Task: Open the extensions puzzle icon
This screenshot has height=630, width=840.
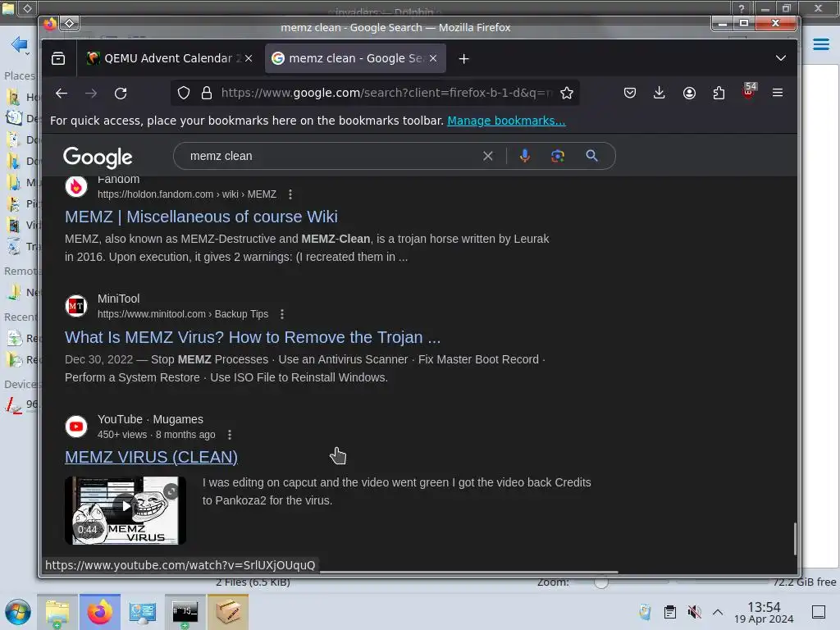Action: click(x=719, y=94)
